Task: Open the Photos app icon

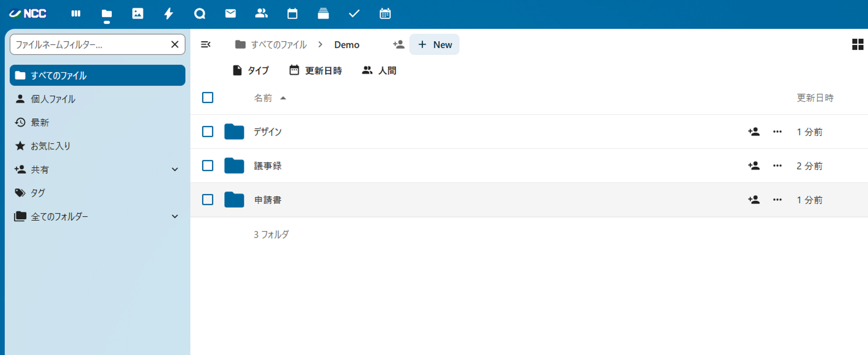Action: (x=138, y=14)
